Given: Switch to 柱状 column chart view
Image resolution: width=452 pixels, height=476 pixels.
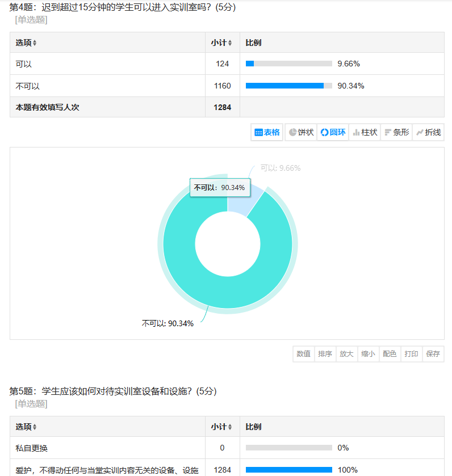Looking at the screenshot, I should tap(365, 132).
